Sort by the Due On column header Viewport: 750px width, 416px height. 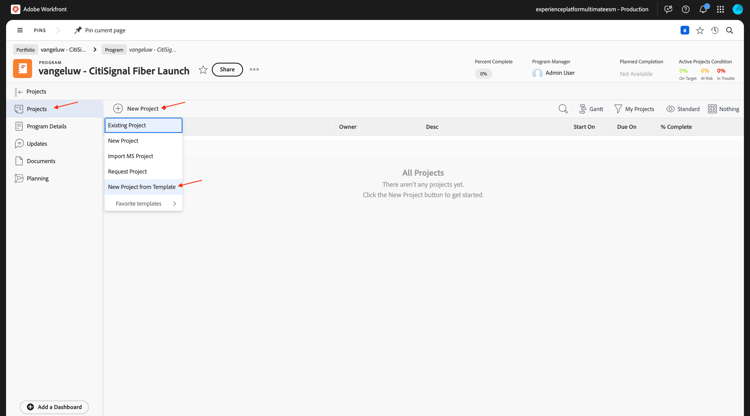[x=627, y=127]
